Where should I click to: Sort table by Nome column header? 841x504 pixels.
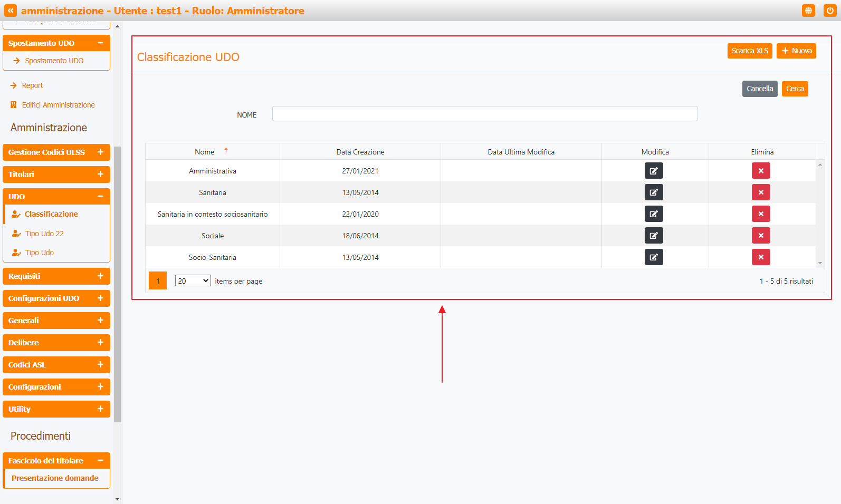[205, 152]
